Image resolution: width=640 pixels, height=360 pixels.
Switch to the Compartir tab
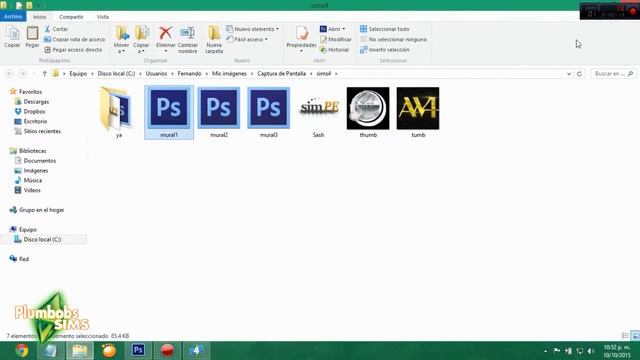click(x=71, y=17)
